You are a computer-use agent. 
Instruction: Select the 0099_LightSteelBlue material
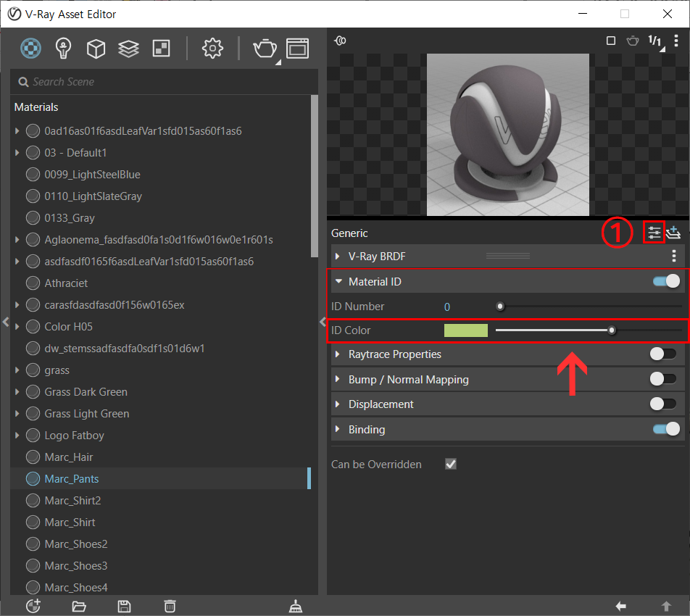coord(160,174)
